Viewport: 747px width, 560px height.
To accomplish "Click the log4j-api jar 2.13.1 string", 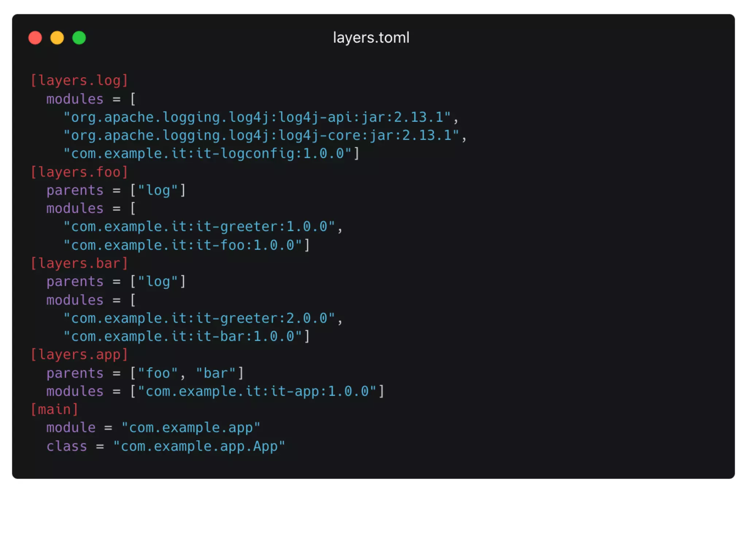I will [x=257, y=117].
